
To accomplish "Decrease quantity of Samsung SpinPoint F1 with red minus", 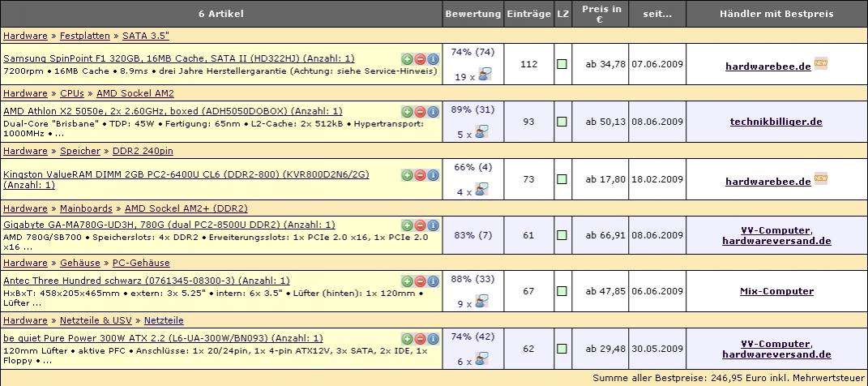I will [x=420, y=58].
